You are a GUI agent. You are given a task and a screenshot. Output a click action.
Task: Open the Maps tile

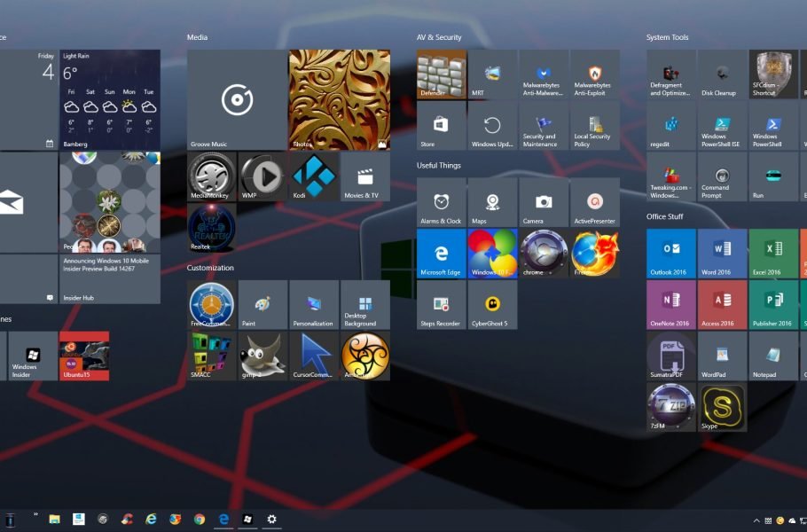coord(492,202)
